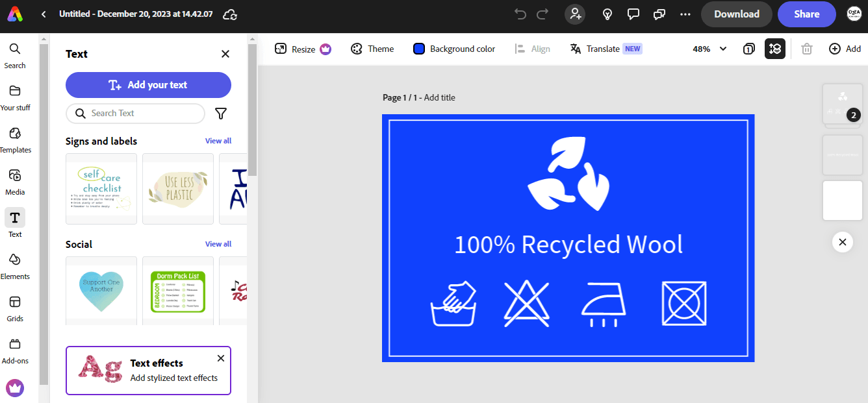
Task: Click the Add your text button
Action: [148, 85]
